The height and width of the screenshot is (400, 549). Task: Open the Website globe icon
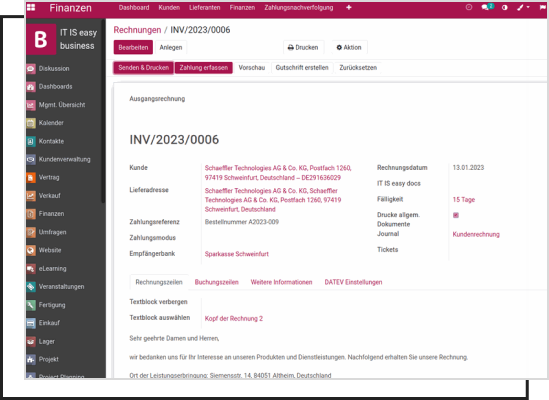point(31,250)
